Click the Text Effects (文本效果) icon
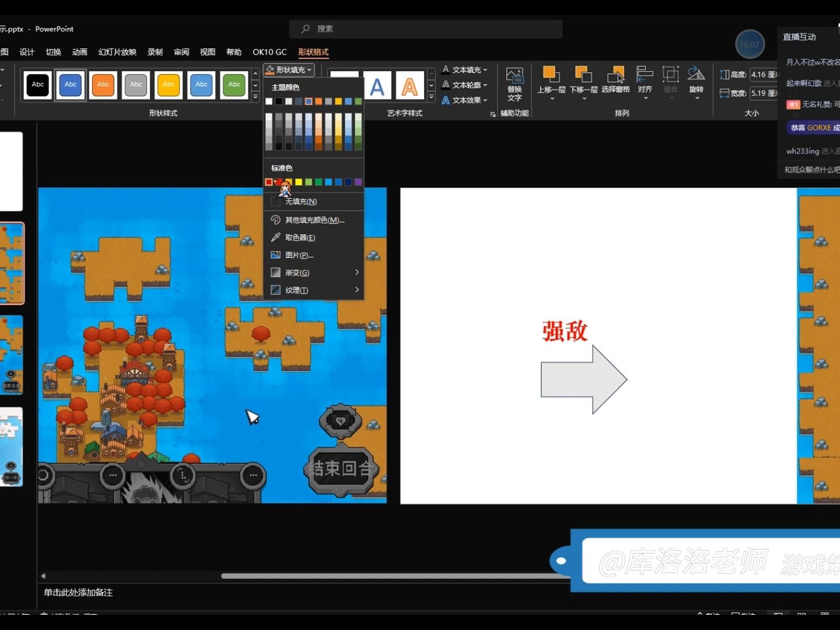Viewport: 840px width, 630px height. 446,100
